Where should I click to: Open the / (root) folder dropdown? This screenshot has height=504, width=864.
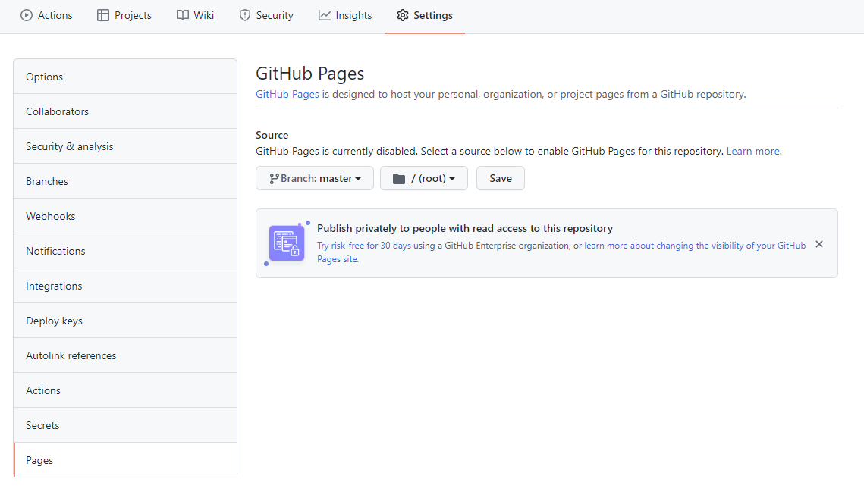point(424,178)
